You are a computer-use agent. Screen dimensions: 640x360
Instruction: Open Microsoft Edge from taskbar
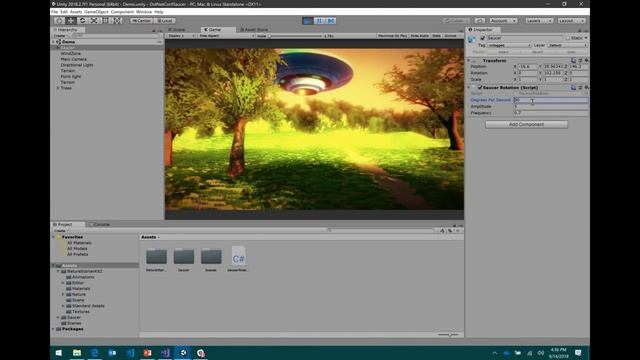pos(95,353)
